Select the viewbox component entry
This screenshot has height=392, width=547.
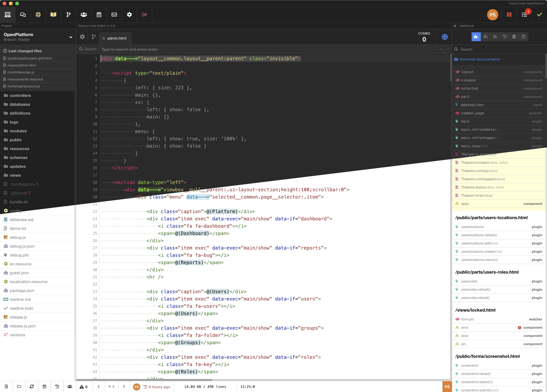click(x=499, y=80)
